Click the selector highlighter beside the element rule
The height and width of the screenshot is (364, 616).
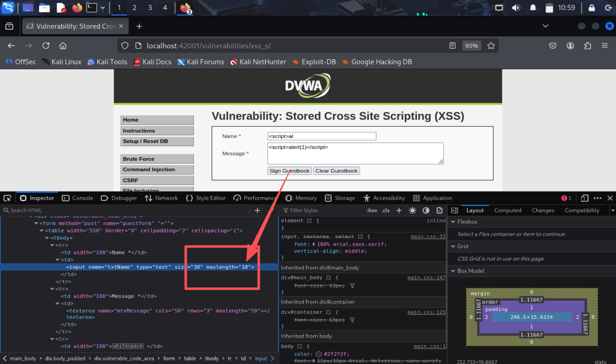(x=309, y=221)
